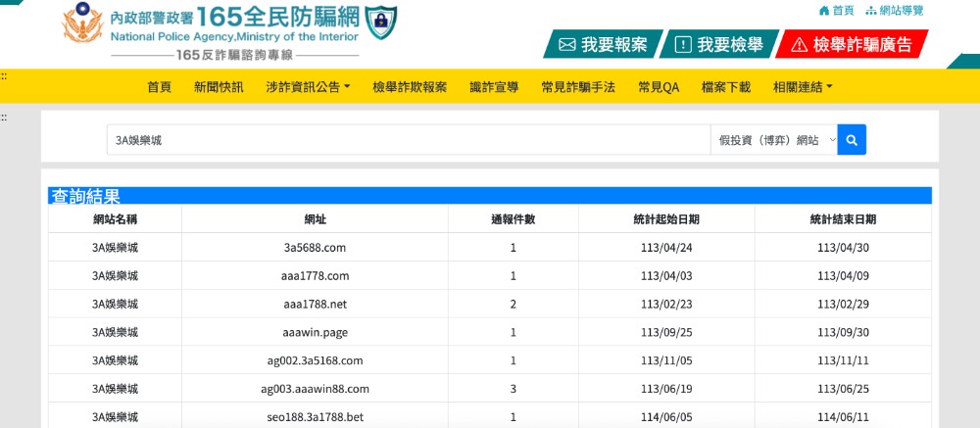
Task: Click the sitemap icon beside 網站導覽
Action: pos(870,11)
